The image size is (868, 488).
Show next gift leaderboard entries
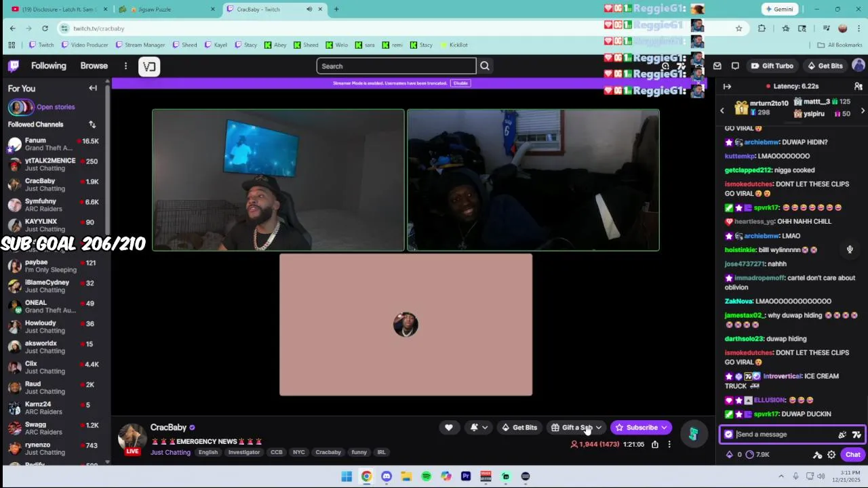[x=863, y=110]
